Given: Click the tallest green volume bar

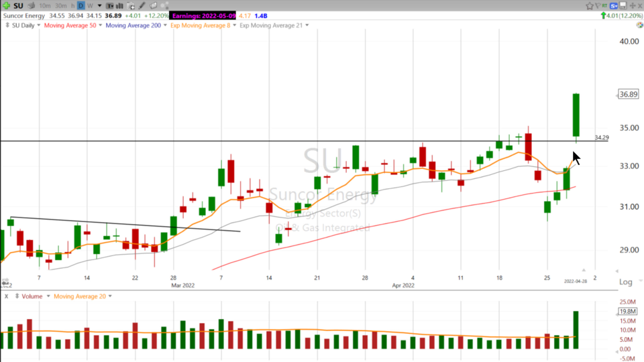Looking at the screenshot, I should click(x=576, y=330).
